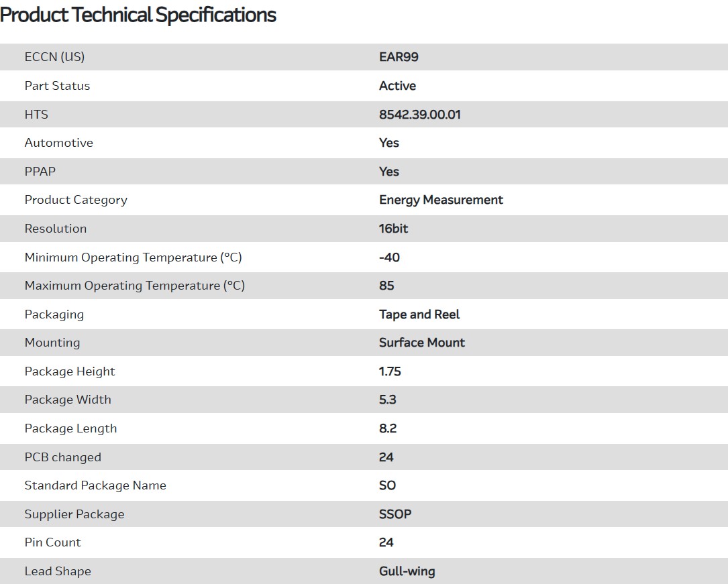Click the Minimum Operating Temperature label

pyautogui.click(x=133, y=257)
